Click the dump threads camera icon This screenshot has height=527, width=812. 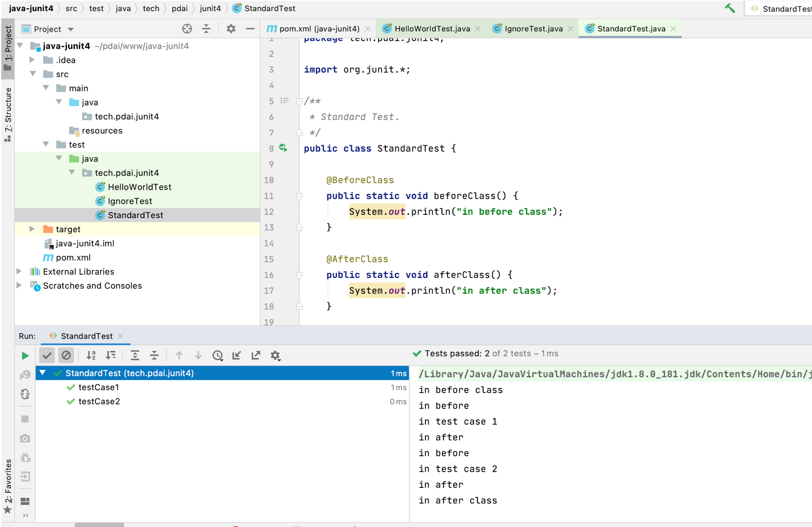(25, 438)
